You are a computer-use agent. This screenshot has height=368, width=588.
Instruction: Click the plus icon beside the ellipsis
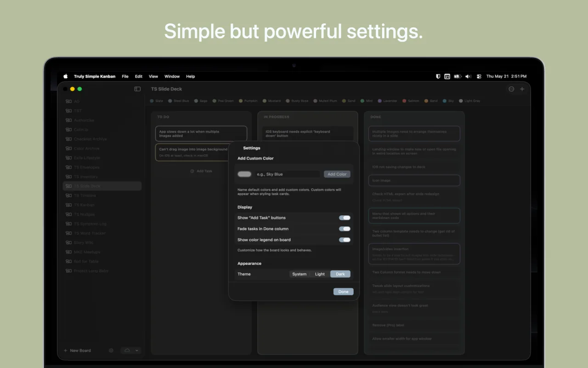point(522,89)
